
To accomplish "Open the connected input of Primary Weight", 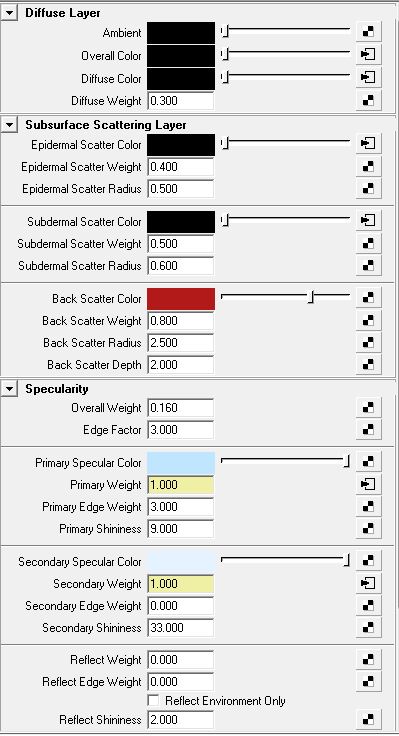I will coord(368,484).
